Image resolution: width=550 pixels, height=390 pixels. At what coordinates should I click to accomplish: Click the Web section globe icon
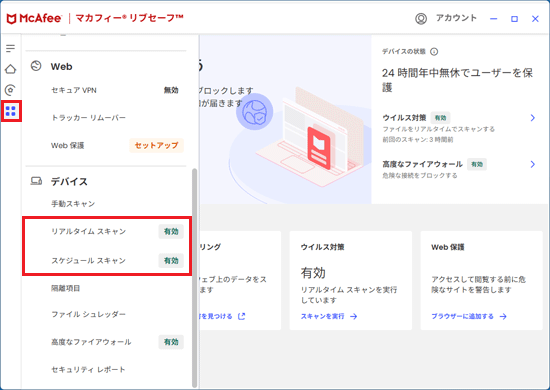[36, 66]
